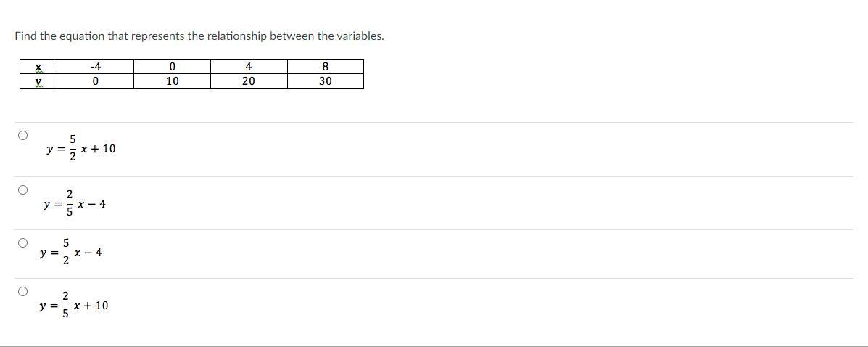Click the y-row 0 cell under -4
This screenshot has height=347, width=868.
tap(95, 81)
